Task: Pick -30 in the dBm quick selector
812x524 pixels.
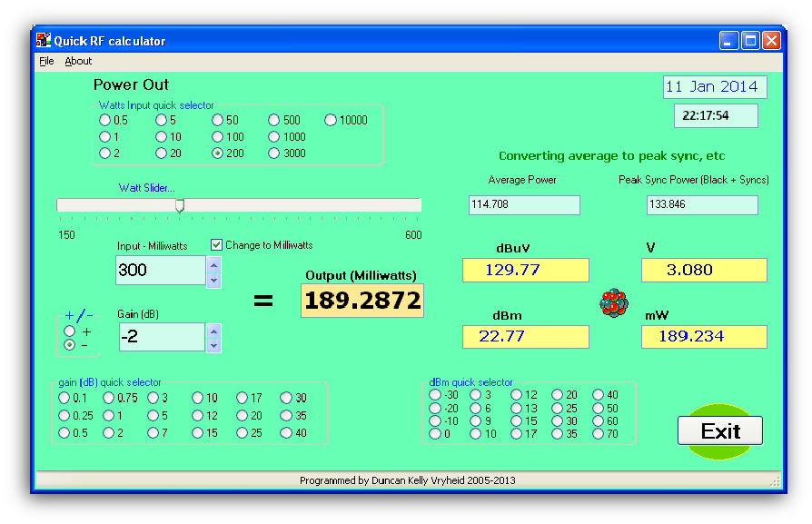Action: point(435,395)
